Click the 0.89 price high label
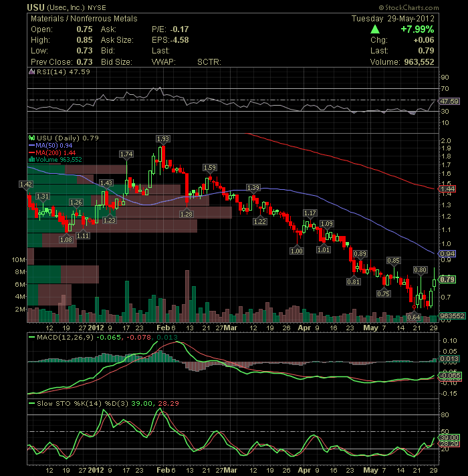 coord(360,254)
